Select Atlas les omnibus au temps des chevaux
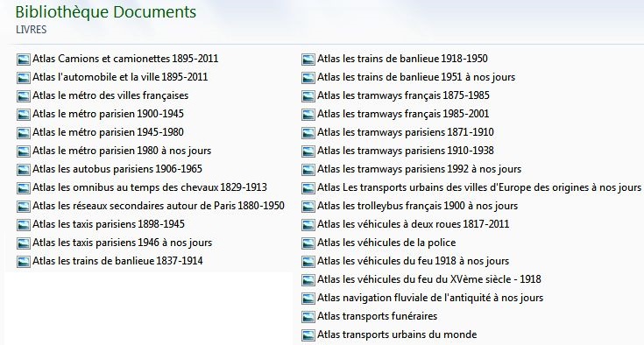Image resolution: width=644 pixels, height=345 pixels. click(x=150, y=187)
